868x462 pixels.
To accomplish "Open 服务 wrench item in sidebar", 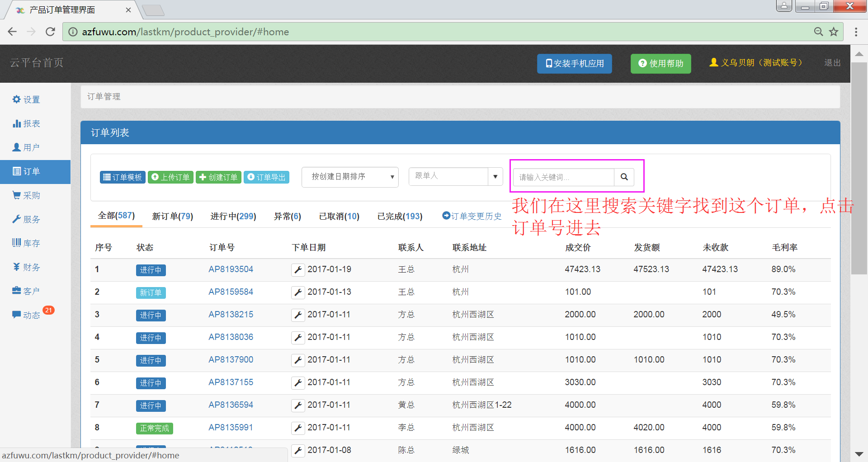I will coord(26,219).
